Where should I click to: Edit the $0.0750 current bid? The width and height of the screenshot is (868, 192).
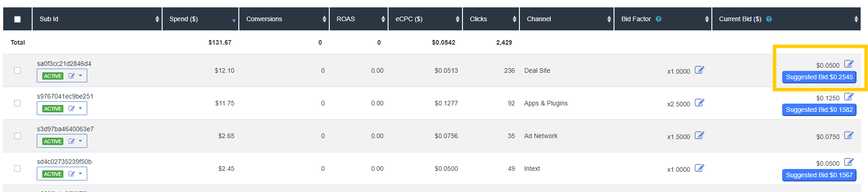tap(849, 135)
